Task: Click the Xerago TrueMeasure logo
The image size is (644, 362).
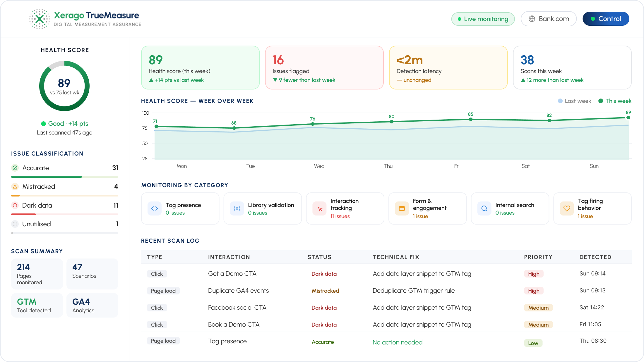Action: click(85, 19)
